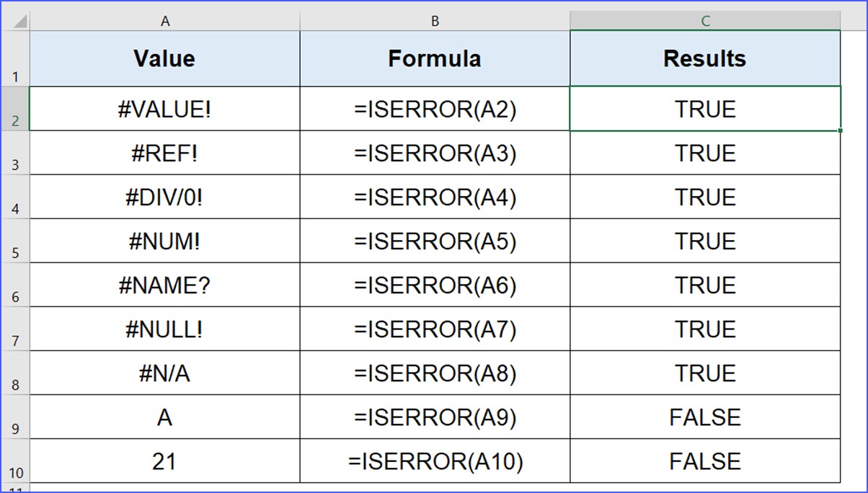Screen dimensions: 868x493
Task: Click the TRUE result for =ISERROR(A5)
Action: (x=705, y=241)
